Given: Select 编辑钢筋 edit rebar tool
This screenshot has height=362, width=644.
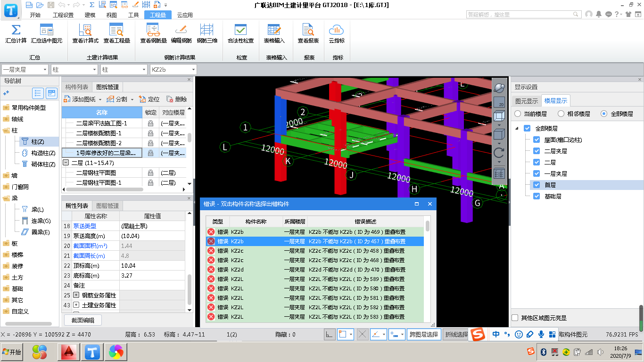Looking at the screenshot, I should coord(181,33).
